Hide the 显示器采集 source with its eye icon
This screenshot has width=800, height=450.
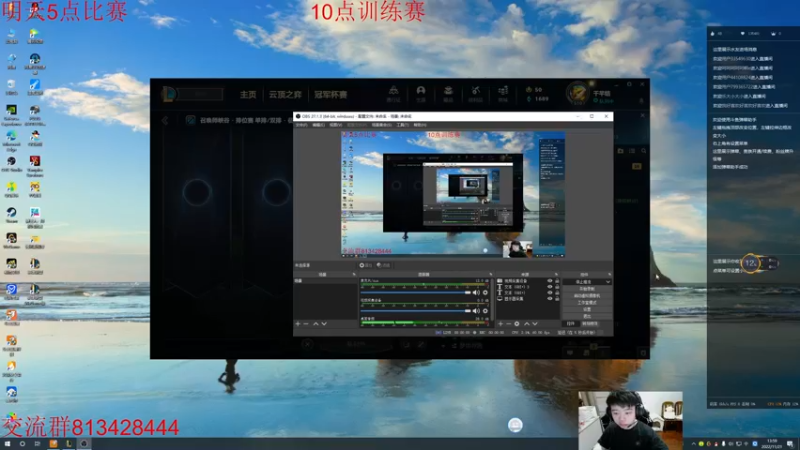550,298
